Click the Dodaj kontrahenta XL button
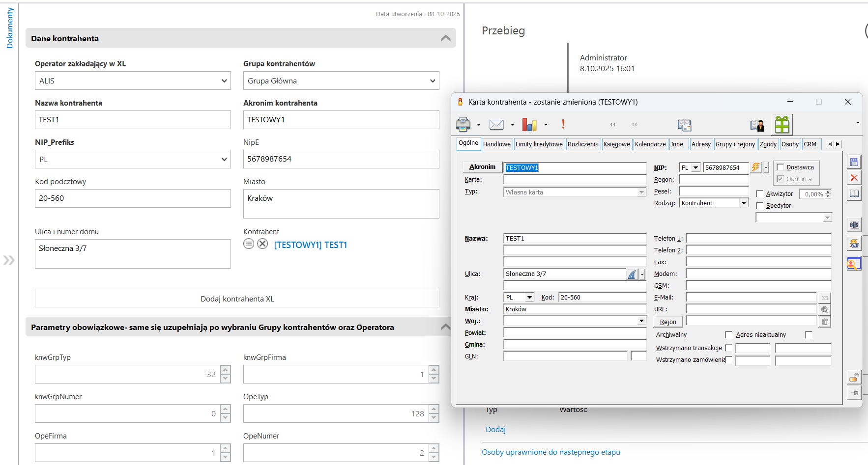 click(237, 299)
